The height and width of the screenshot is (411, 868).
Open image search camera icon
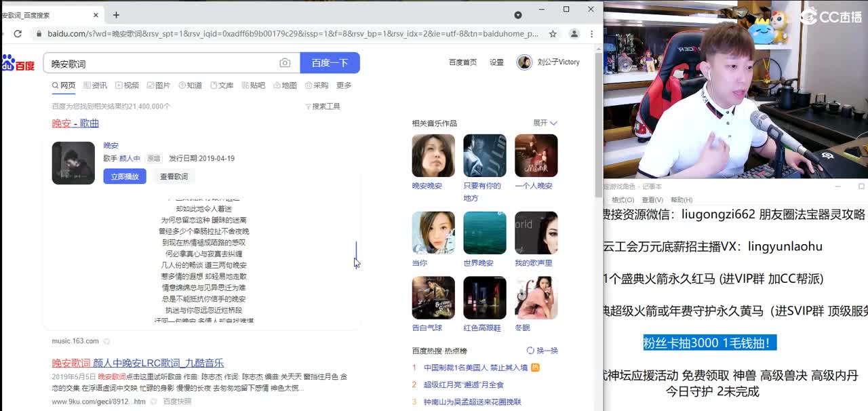pyautogui.click(x=285, y=63)
